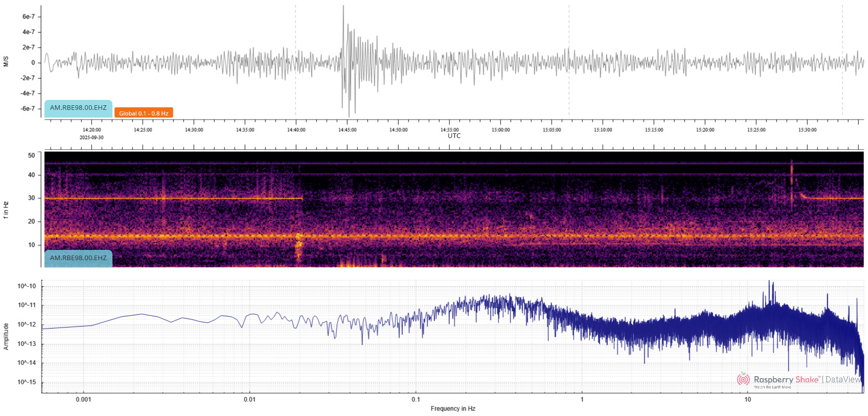Click the DataView text beside the logo
The width and height of the screenshot is (868, 416).
(843, 379)
